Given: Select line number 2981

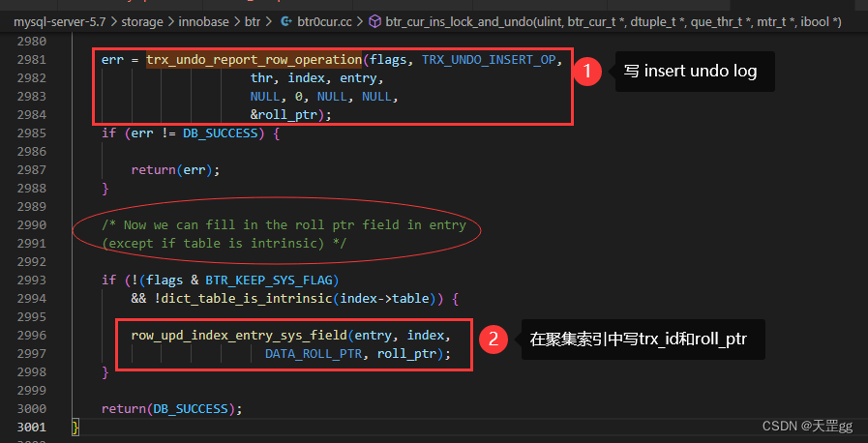Looking at the screenshot, I should [32, 59].
